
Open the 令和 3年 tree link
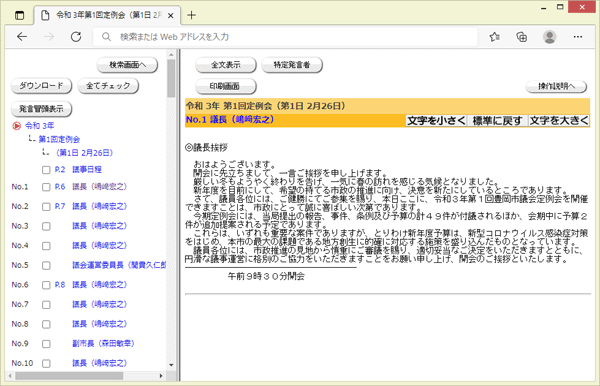click(x=40, y=125)
